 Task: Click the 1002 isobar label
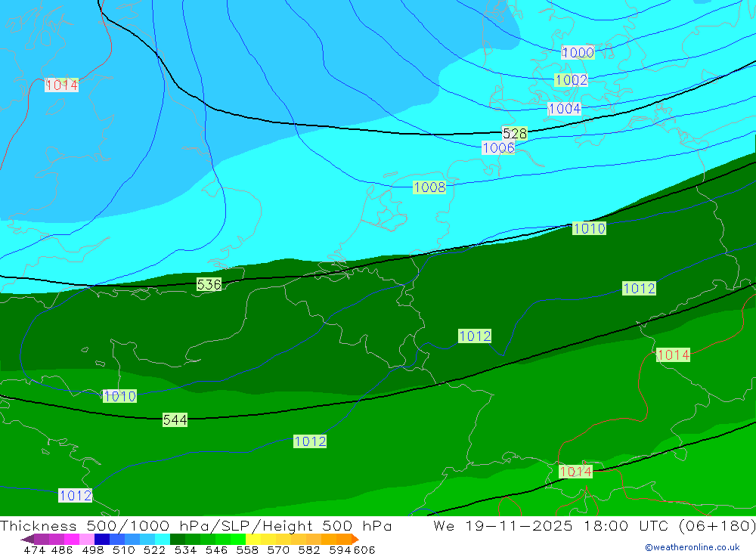click(572, 80)
